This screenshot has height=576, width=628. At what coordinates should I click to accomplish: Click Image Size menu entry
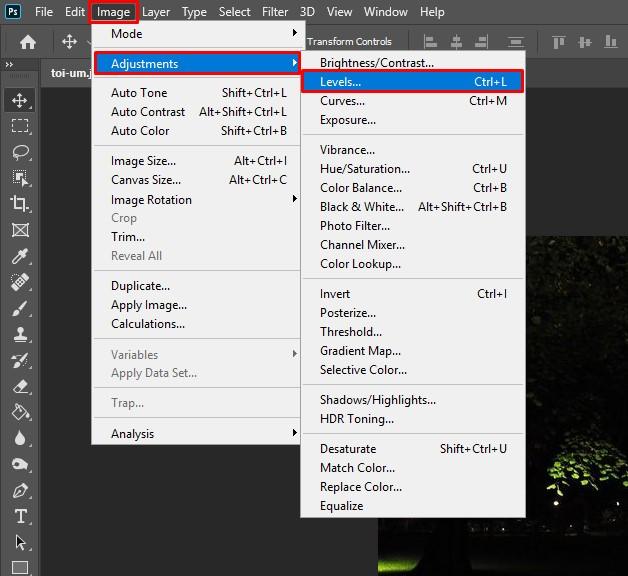143,160
